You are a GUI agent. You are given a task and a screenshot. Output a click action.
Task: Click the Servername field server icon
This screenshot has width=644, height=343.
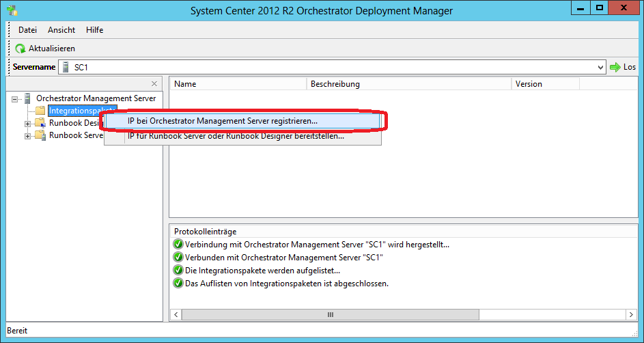66,68
